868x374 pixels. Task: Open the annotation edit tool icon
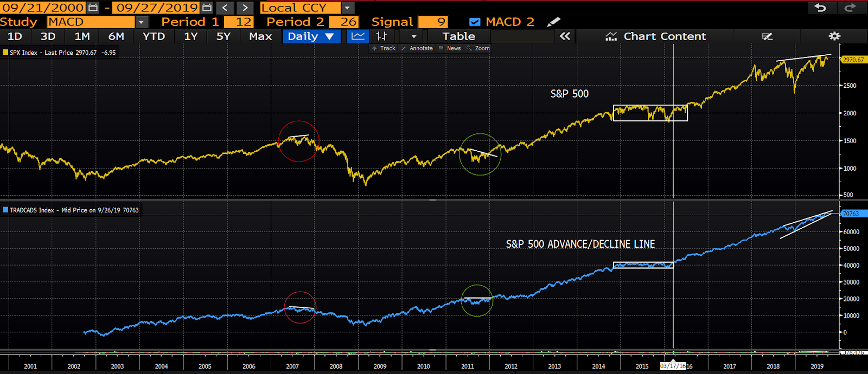pos(767,36)
